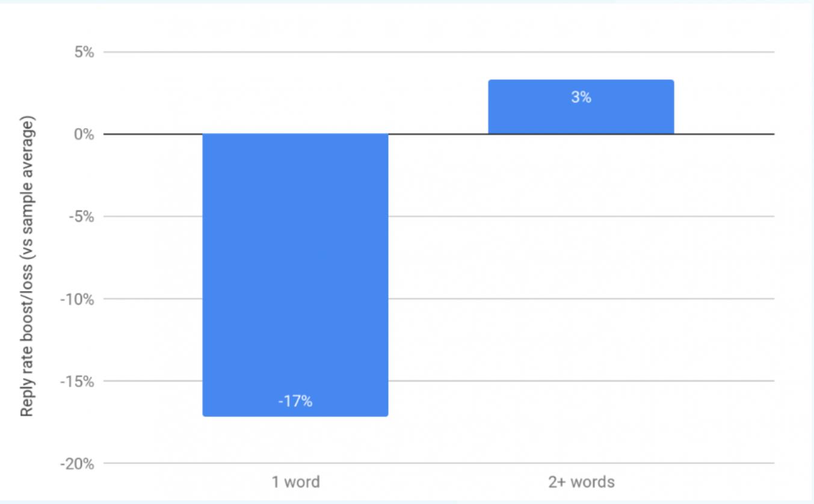Click the -17% data label

[295, 402]
